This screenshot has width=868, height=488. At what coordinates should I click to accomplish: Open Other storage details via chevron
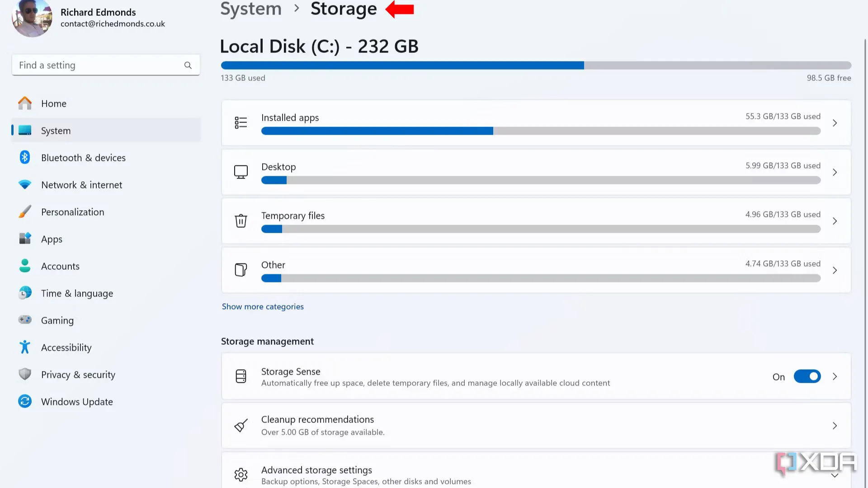835,270
